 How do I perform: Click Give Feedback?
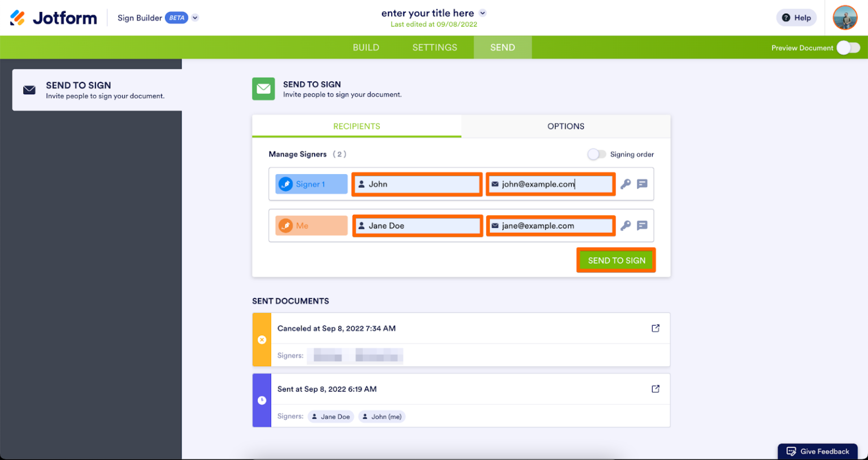pos(818,451)
